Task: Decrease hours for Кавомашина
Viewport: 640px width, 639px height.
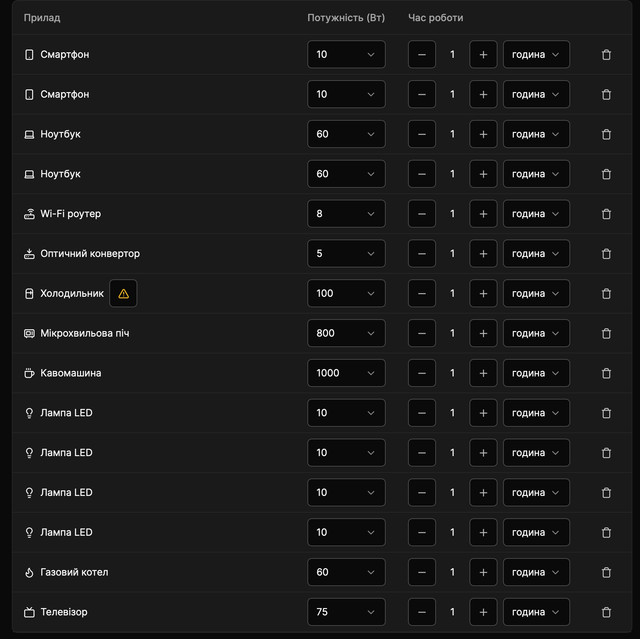Action: click(x=422, y=373)
